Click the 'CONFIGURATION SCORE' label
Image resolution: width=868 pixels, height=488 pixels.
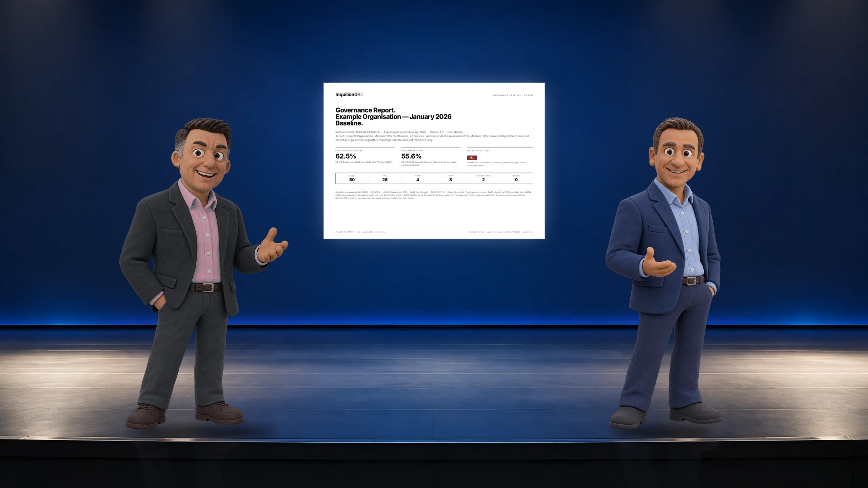[x=349, y=150]
